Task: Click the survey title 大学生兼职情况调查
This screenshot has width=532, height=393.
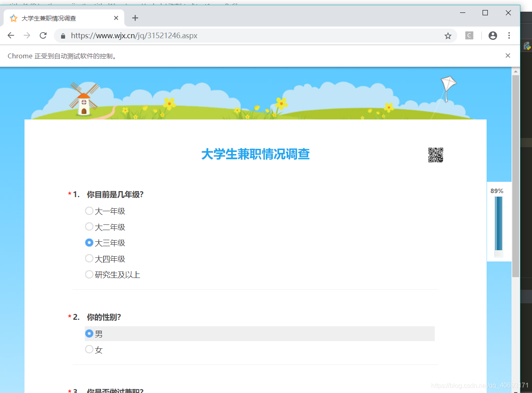Action: click(x=256, y=154)
